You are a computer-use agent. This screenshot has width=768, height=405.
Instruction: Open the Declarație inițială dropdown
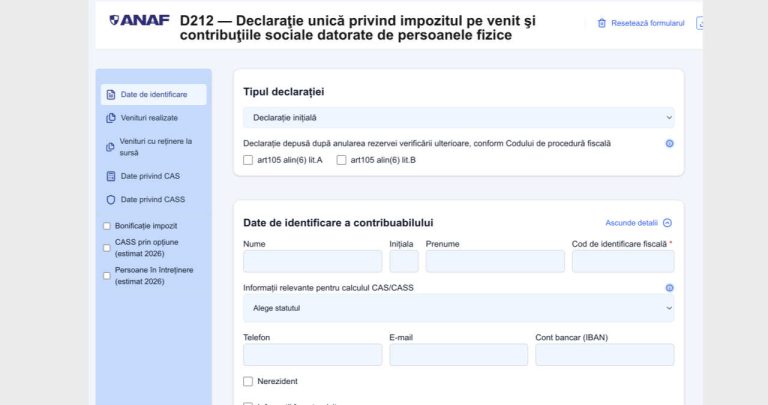pyautogui.click(x=458, y=118)
